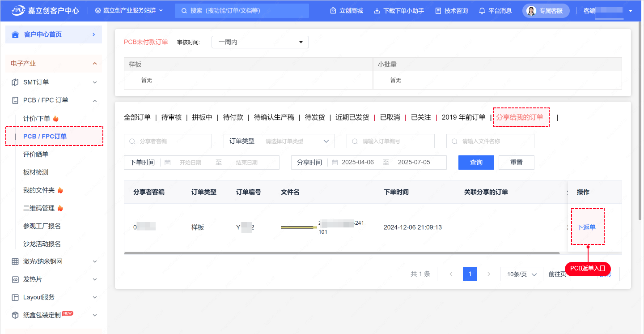Click the JLC logo in header
The width and height of the screenshot is (644, 334).
18,10
